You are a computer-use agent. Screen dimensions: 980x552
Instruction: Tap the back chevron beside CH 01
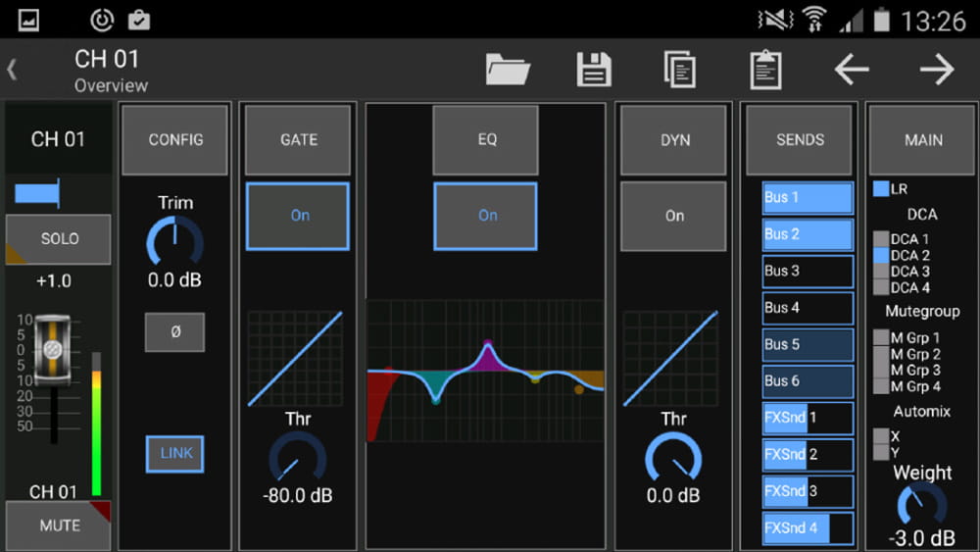12,69
